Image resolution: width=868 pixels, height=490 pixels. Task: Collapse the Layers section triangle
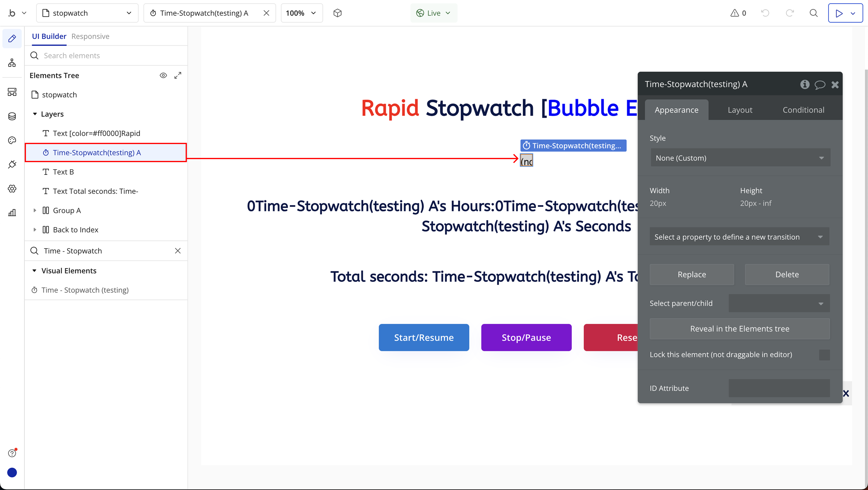pyautogui.click(x=35, y=114)
